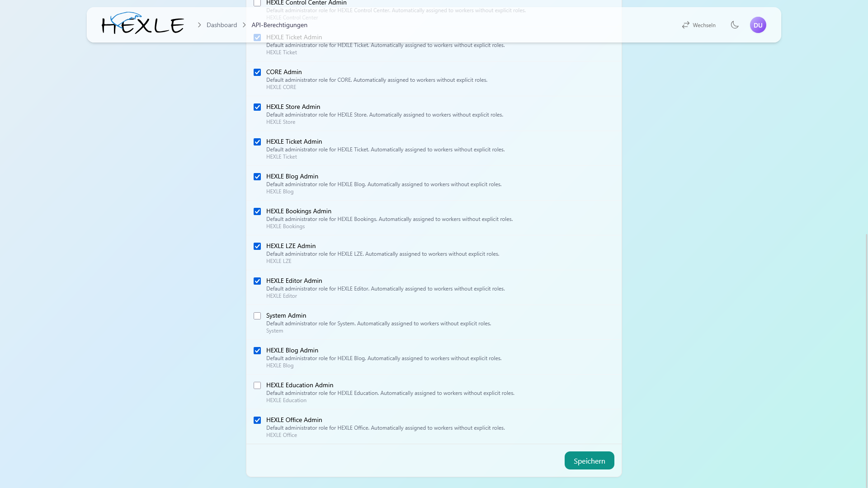Click grey 'HEXLE Education' module tag
This screenshot has width=868, height=488.
pyautogui.click(x=286, y=400)
